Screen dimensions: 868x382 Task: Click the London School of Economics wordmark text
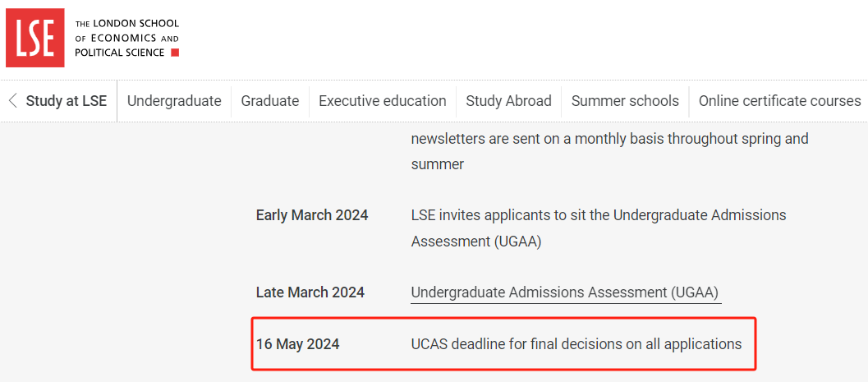click(126, 38)
